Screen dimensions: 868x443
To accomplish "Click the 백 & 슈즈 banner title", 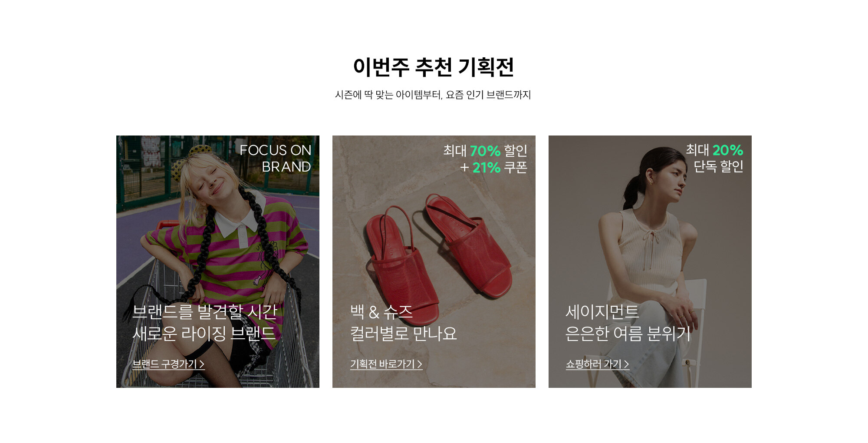I will [x=381, y=312].
